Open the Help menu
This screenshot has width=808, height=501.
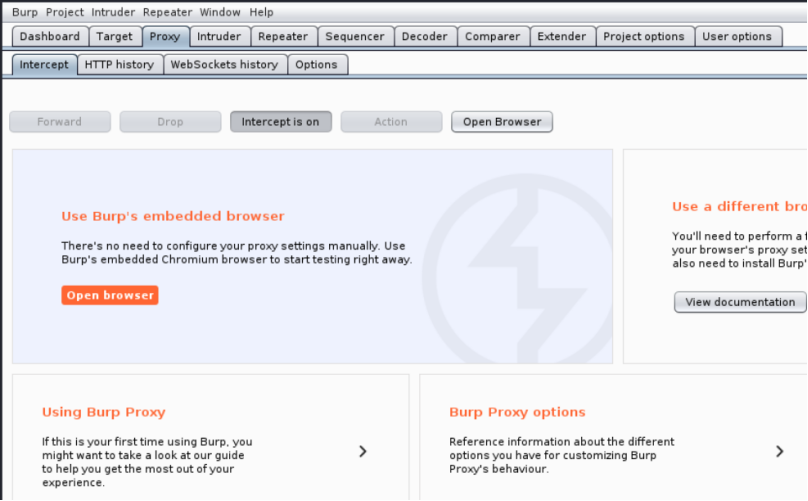(261, 12)
